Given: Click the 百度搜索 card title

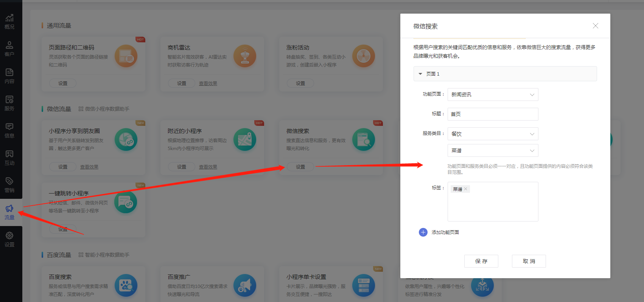Looking at the screenshot, I should [x=60, y=277].
